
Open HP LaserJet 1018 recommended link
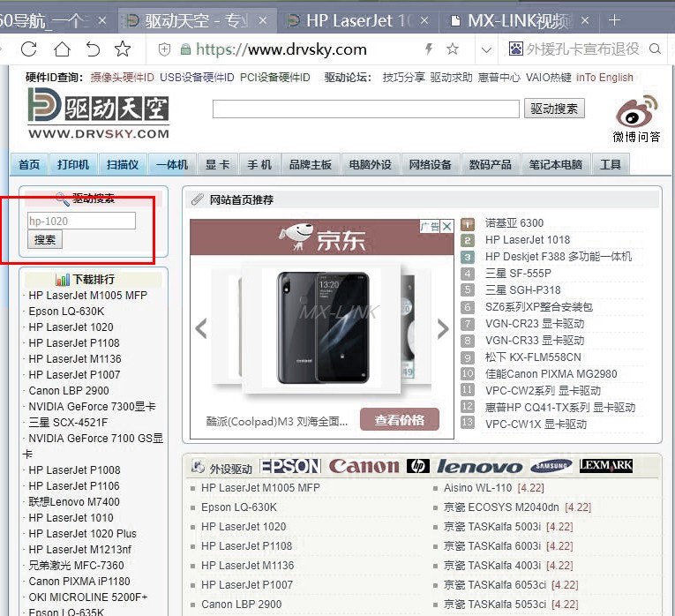tap(528, 240)
